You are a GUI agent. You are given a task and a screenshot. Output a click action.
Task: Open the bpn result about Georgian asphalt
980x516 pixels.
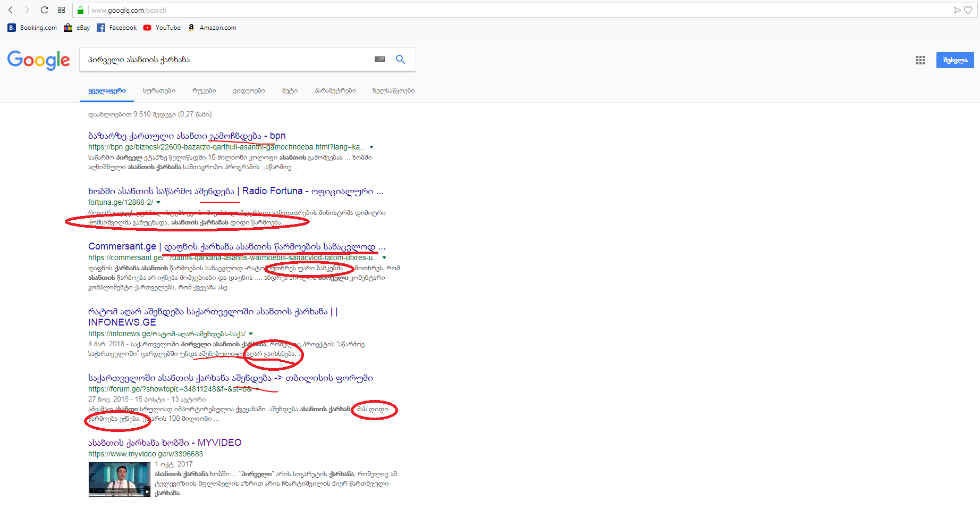click(x=187, y=136)
